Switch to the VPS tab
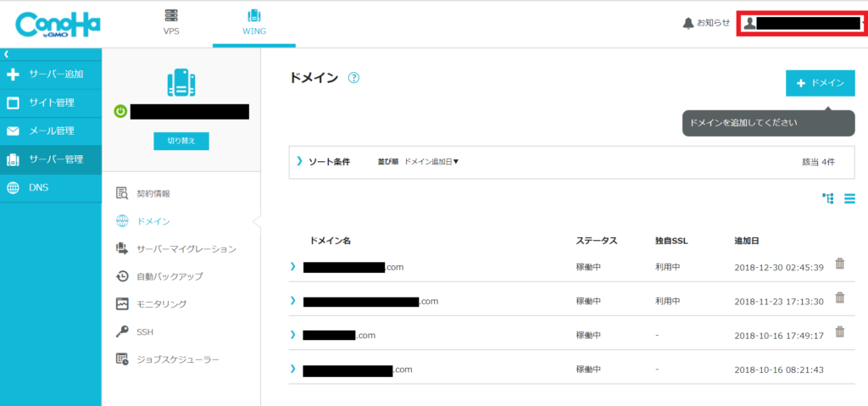Image resolution: width=868 pixels, height=406 pixels. (x=171, y=22)
